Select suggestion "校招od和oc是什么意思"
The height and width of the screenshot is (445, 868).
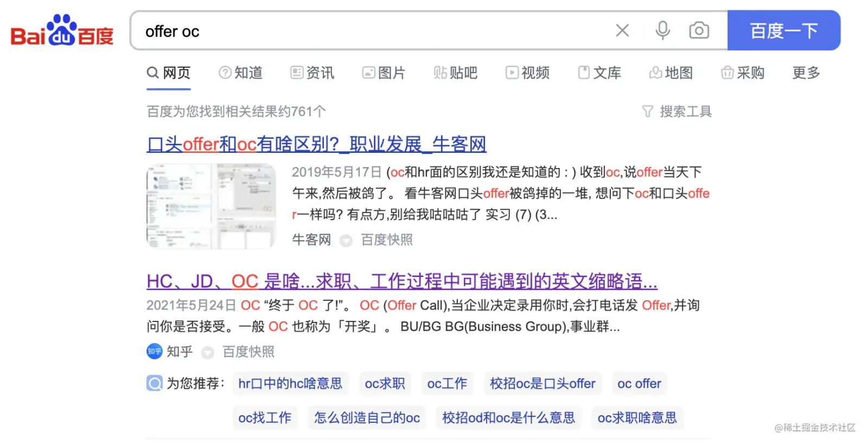509,418
